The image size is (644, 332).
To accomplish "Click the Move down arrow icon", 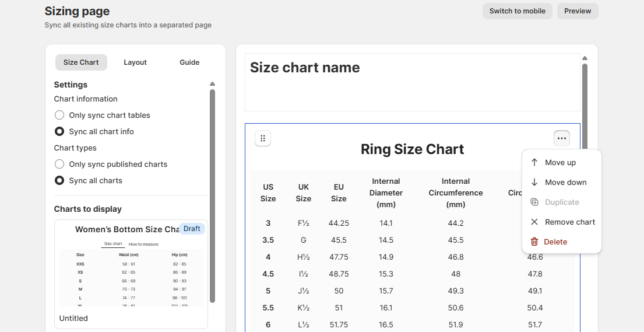I will [x=534, y=183].
